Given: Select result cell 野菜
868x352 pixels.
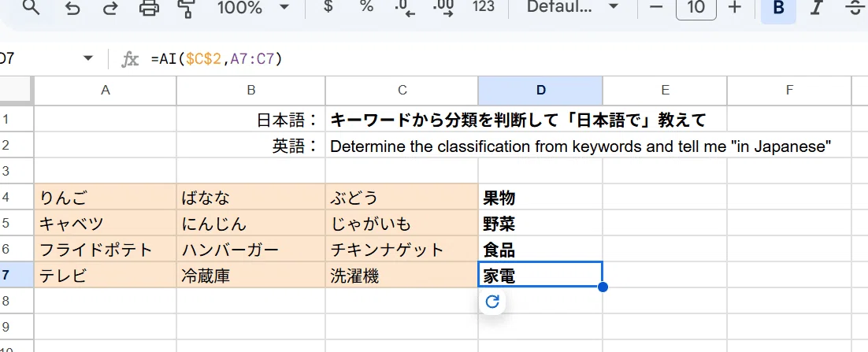Looking at the screenshot, I should click(x=540, y=223).
